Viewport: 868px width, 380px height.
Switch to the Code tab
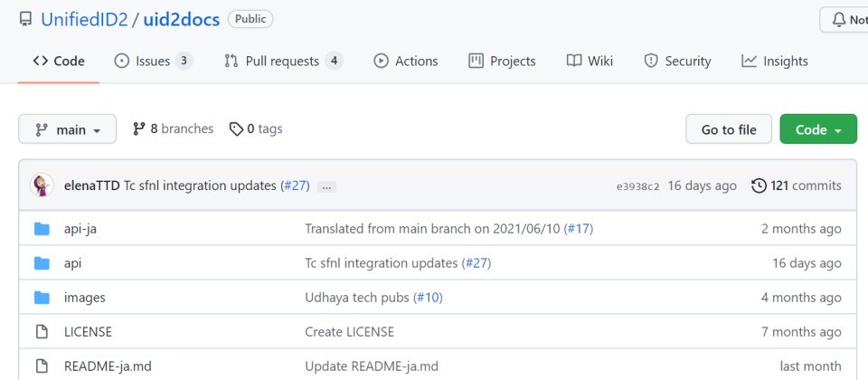pyautogui.click(x=59, y=61)
